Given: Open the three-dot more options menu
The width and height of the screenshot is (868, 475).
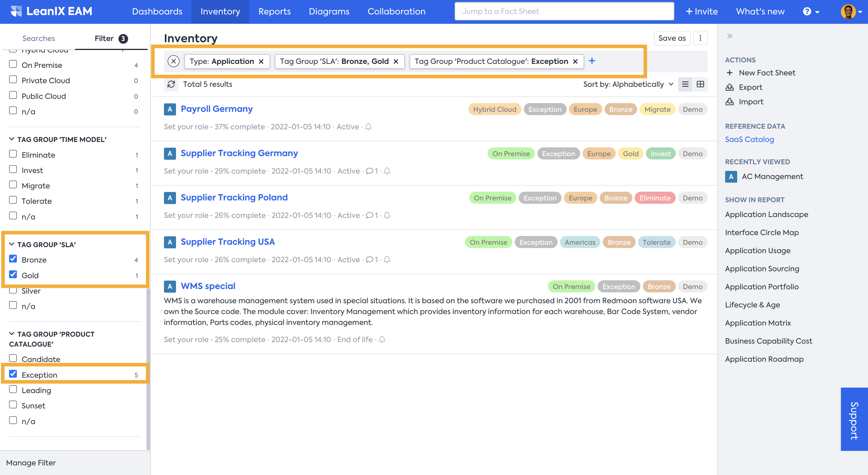Looking at the screenshot, I should pyautogui.click(x=700, y=38).
